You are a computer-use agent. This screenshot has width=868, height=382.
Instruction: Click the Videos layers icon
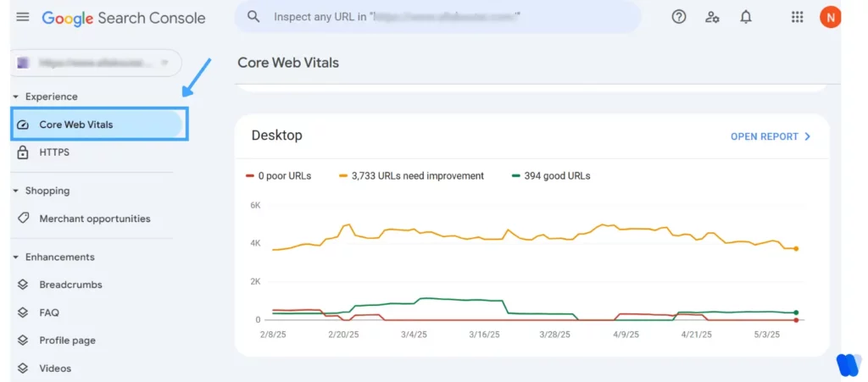click(23, 368)
